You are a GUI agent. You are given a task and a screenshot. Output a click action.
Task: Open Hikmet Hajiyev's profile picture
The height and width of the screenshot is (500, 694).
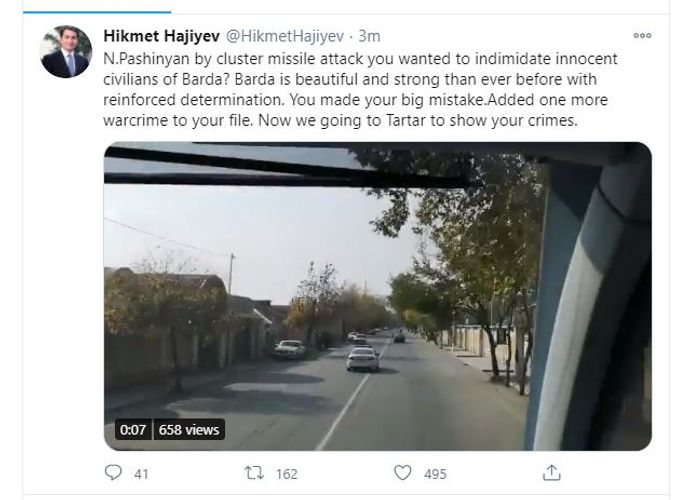[66, 52]
